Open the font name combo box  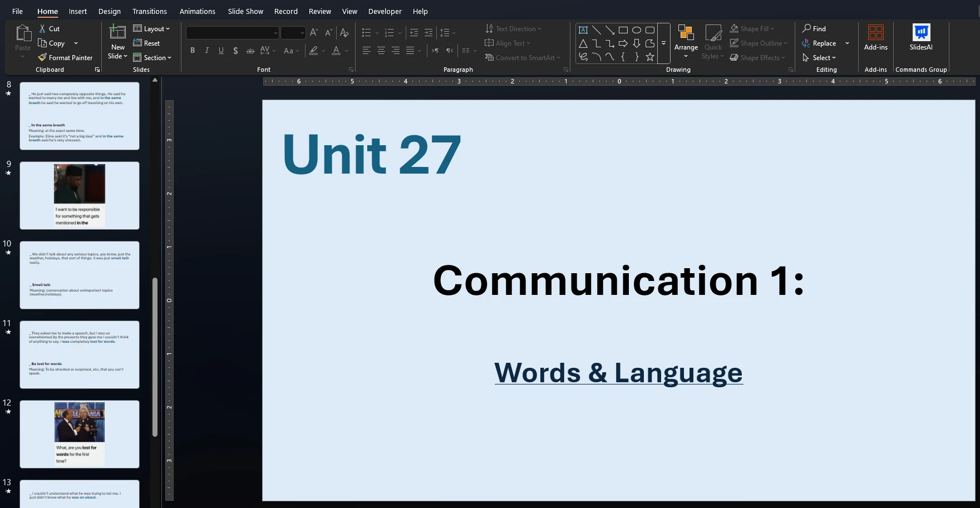point(232,33)
